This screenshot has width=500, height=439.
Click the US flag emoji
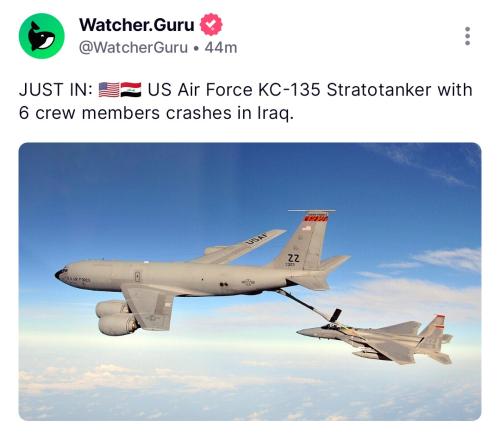point(109,90)
